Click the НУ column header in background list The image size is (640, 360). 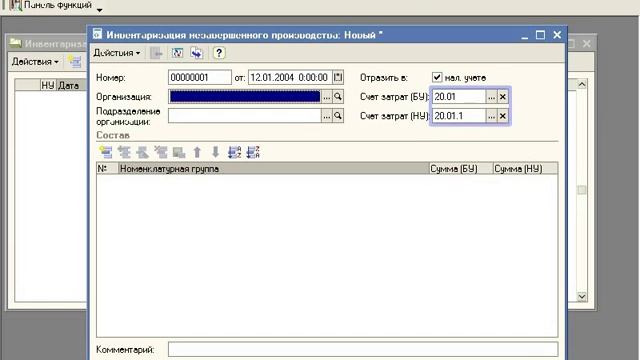pyautogui.click(x=48, y=85)
